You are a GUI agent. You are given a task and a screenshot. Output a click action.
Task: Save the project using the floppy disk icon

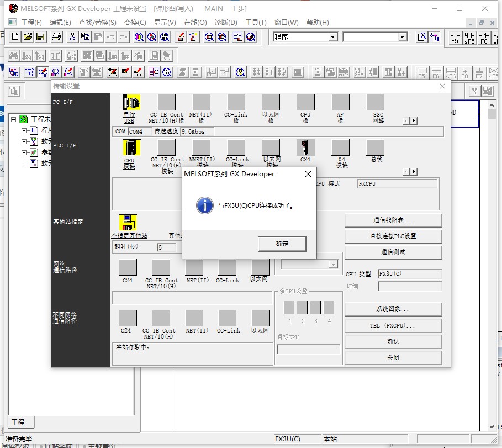(x=40, y=37)
